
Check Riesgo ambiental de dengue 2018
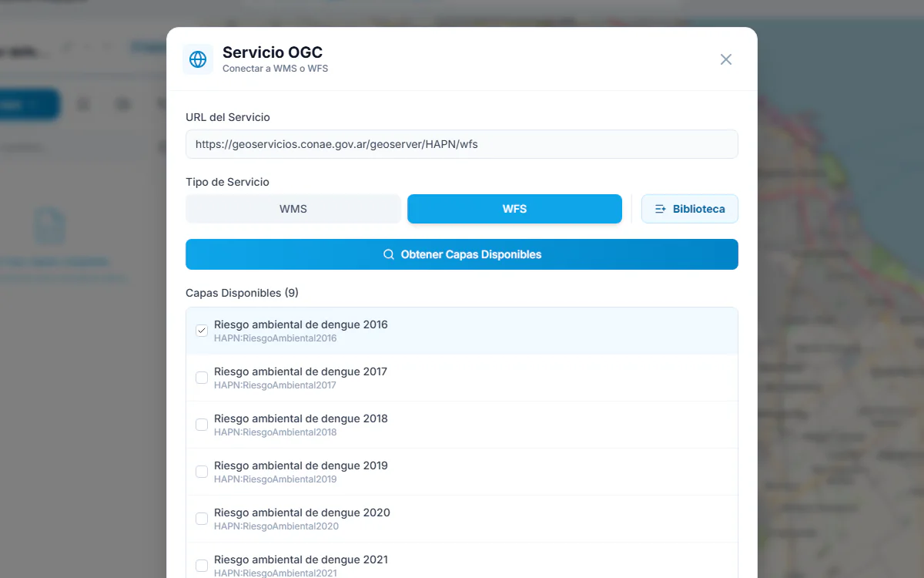(202, 425)
